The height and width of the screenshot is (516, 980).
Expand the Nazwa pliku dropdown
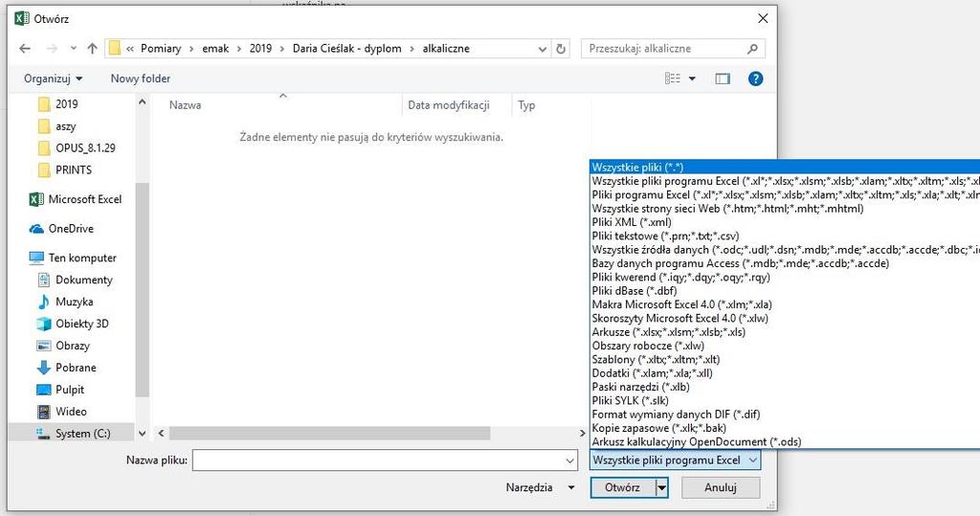coord(570,460)
